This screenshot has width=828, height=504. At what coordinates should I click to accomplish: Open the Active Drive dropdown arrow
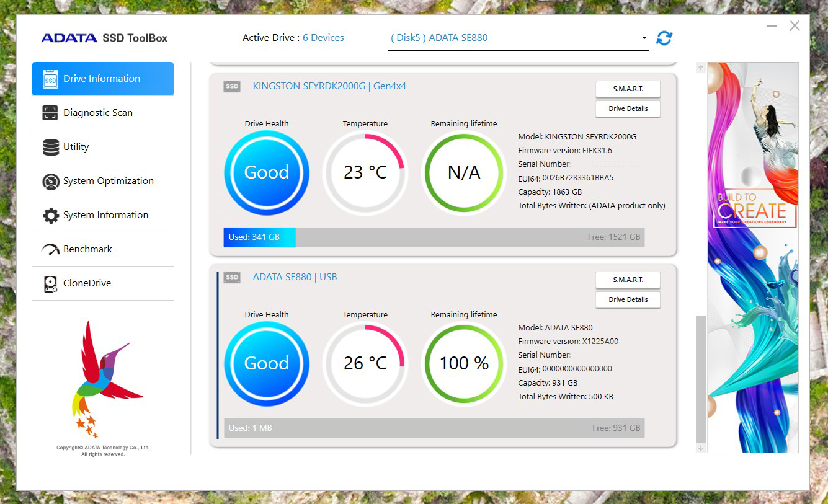[x=644, y=38]
